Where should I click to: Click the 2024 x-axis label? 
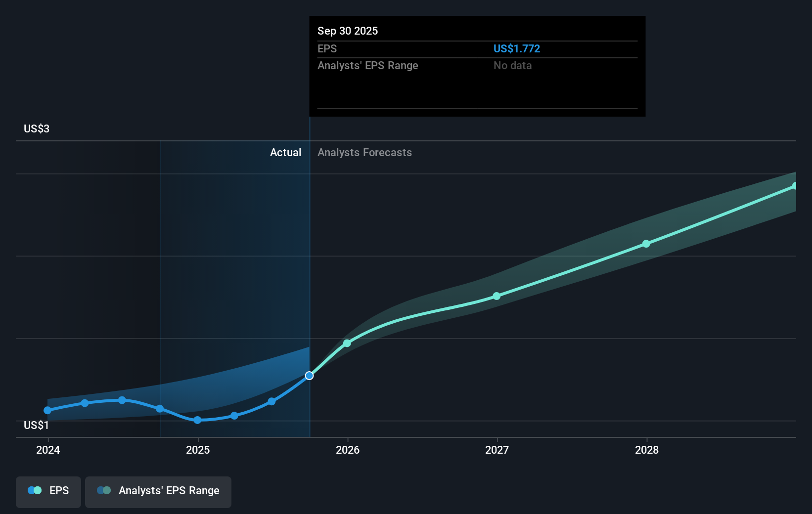click(48, 450)
